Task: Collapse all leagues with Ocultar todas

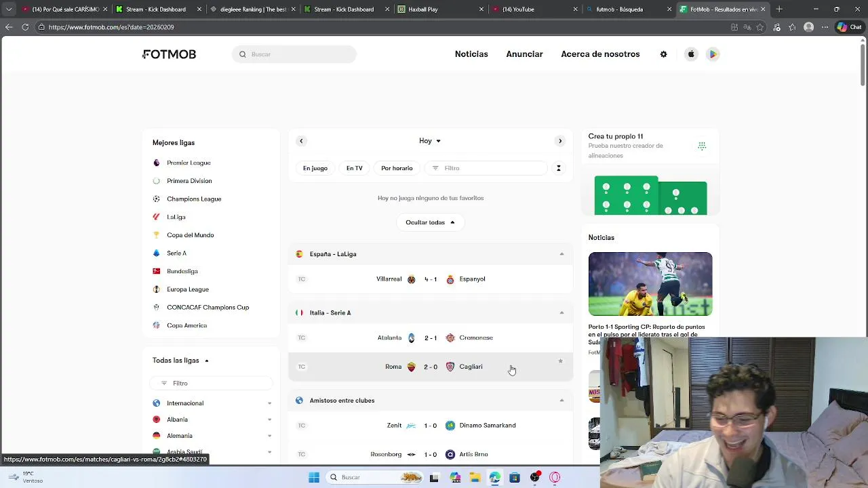Action: [430, 222]
